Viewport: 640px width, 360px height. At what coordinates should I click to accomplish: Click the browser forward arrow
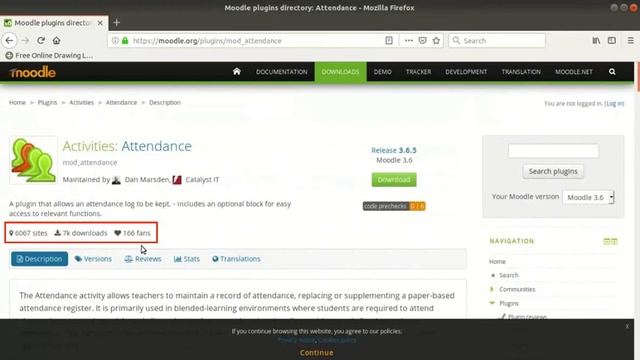click(x=25, y=40)
